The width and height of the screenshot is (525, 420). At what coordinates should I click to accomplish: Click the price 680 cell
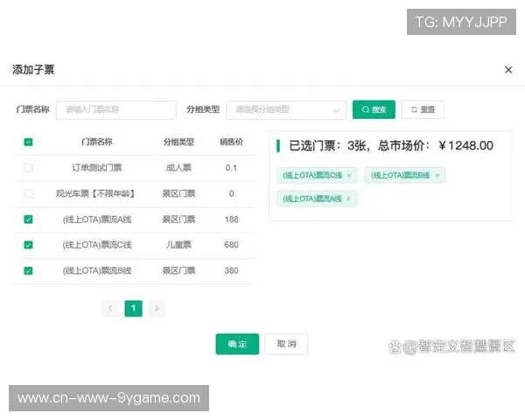pyautogui.click(x=231, y=245)
